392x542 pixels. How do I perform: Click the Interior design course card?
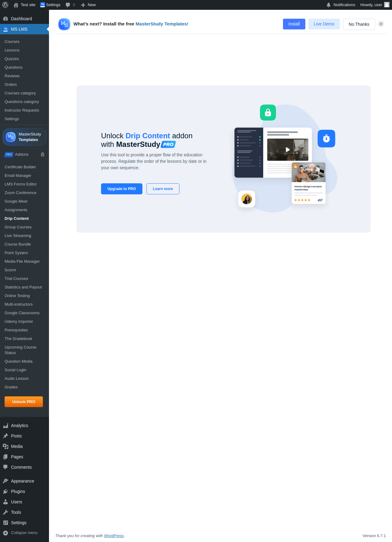[x=308, y=183]
